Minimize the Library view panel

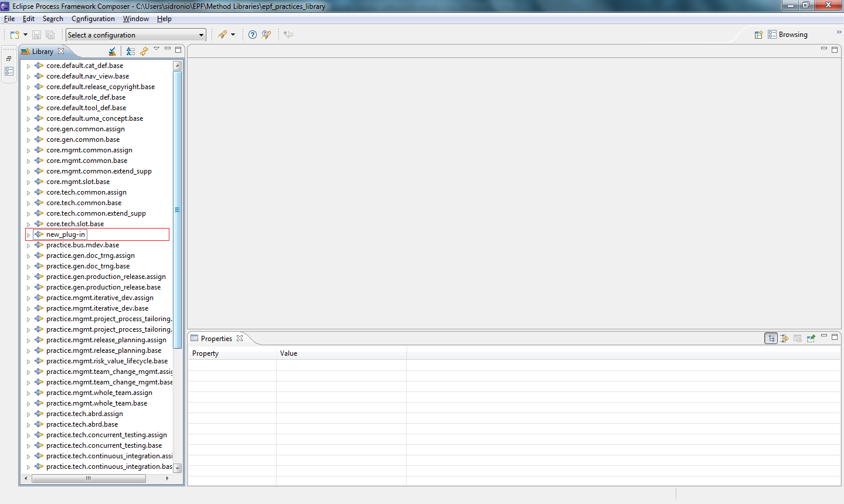click(168, 49)
